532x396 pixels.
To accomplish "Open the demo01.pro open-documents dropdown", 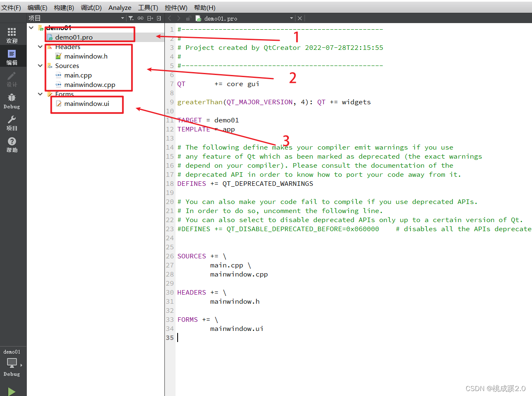I will [291, 18].
